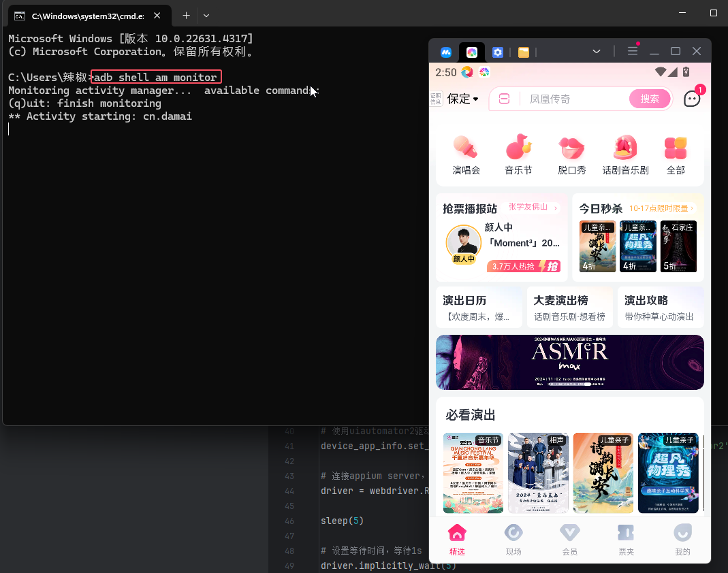Click code line 46 sleep(5)

pyautogui.click(x=342, y=521)
